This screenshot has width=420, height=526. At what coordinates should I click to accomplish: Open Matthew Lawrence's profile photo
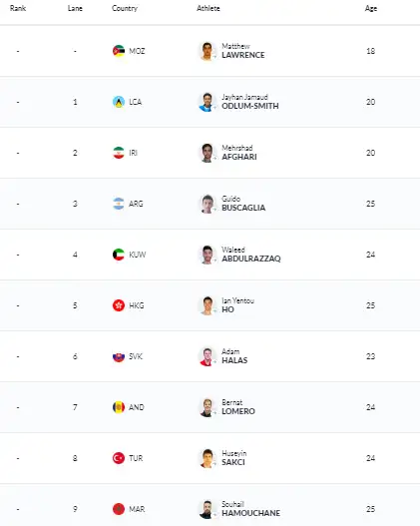208,51
